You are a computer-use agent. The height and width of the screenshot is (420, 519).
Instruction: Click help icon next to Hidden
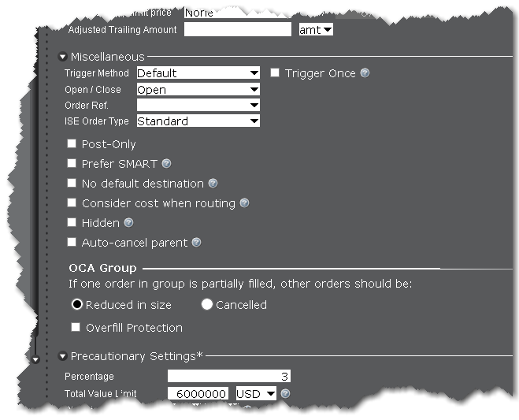[x=128, y=223]
